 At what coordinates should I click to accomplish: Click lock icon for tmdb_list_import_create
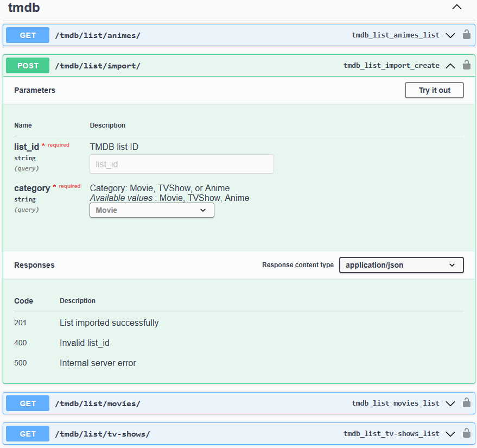(466, 65)
